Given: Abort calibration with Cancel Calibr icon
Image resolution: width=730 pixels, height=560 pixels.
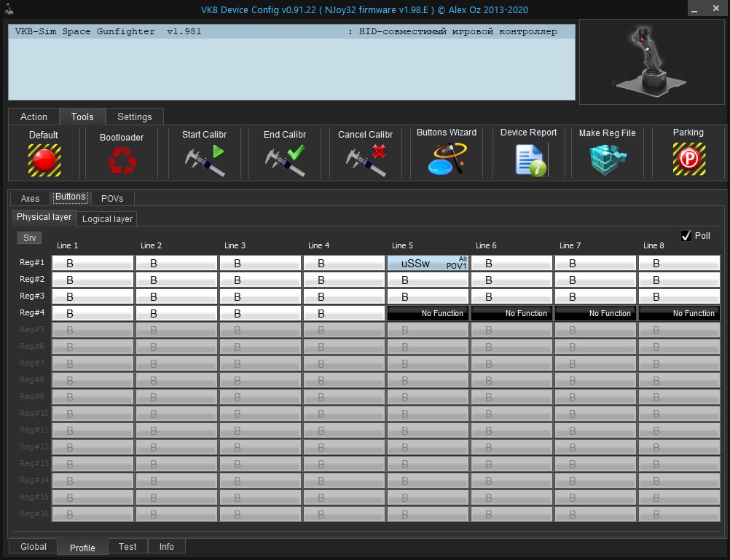Looking at the screenshot, I should [366, 161].
